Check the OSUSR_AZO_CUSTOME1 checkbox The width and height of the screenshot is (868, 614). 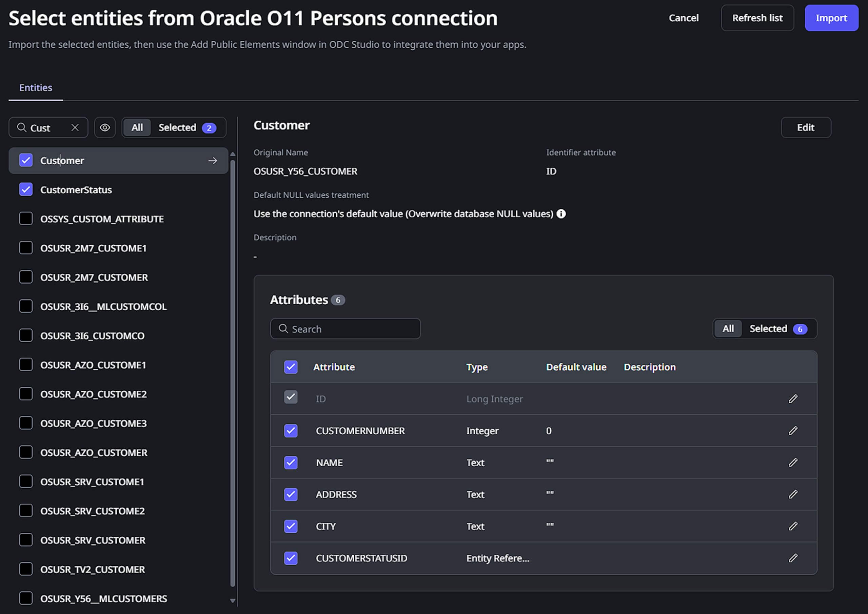pyautogui.click(x=26, y=365)
